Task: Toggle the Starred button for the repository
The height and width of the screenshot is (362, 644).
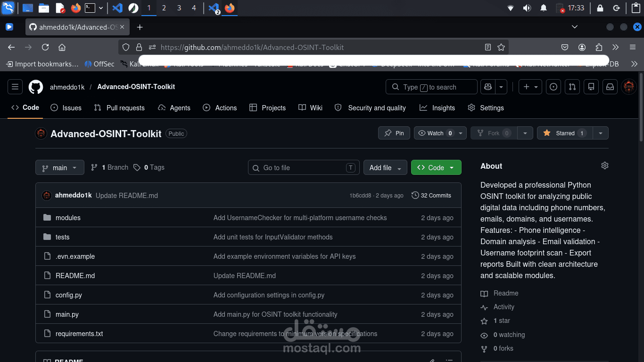Action: pos(565,133)
